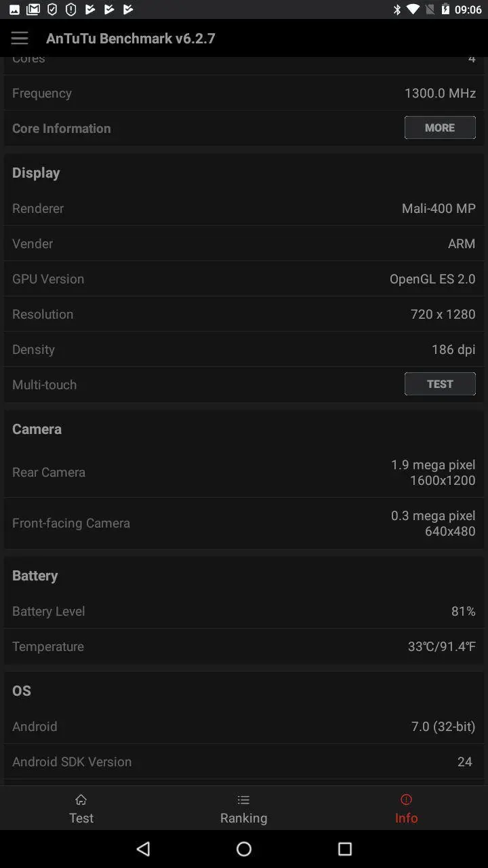The image size is (488, 868).
Task: Switch to the Ranking tab label
Action: (x=243, y=818)
